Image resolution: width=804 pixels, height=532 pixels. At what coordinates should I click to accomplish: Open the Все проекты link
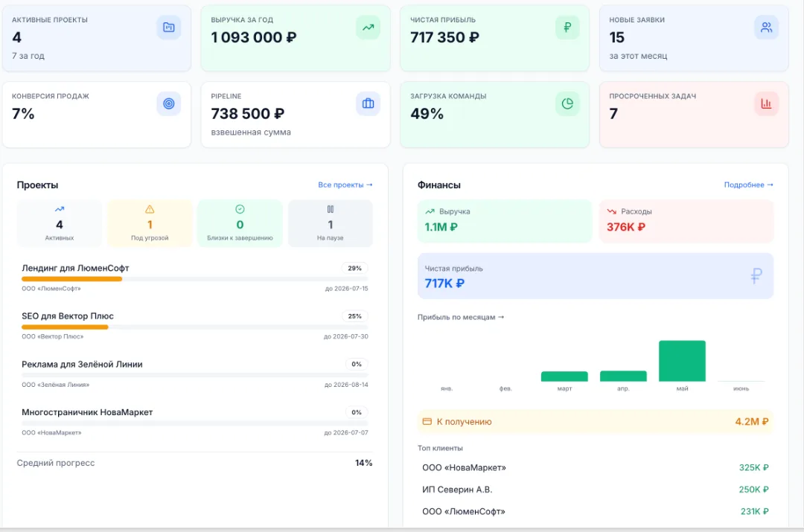point(345,185)
